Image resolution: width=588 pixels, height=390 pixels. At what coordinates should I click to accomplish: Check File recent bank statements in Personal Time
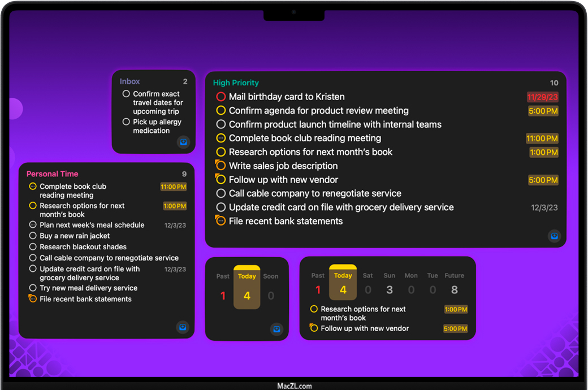33,299
